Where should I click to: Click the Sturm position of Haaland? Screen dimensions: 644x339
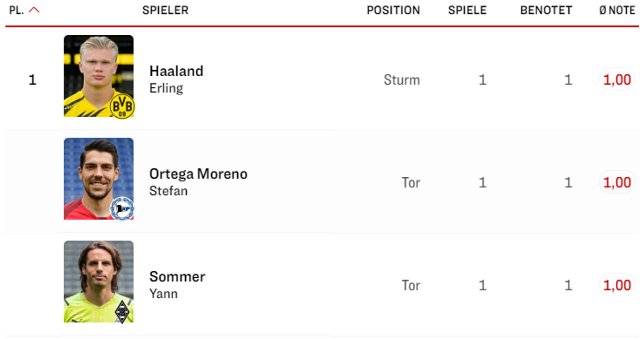402,80
